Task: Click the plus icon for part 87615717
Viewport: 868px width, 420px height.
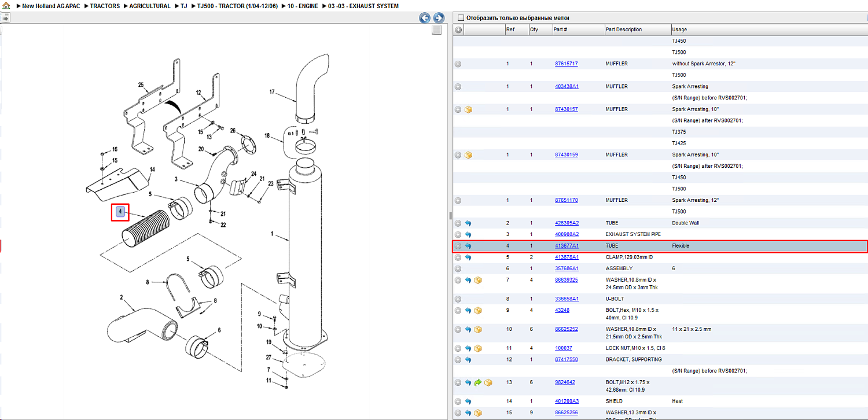Action: tap(458, 64)
